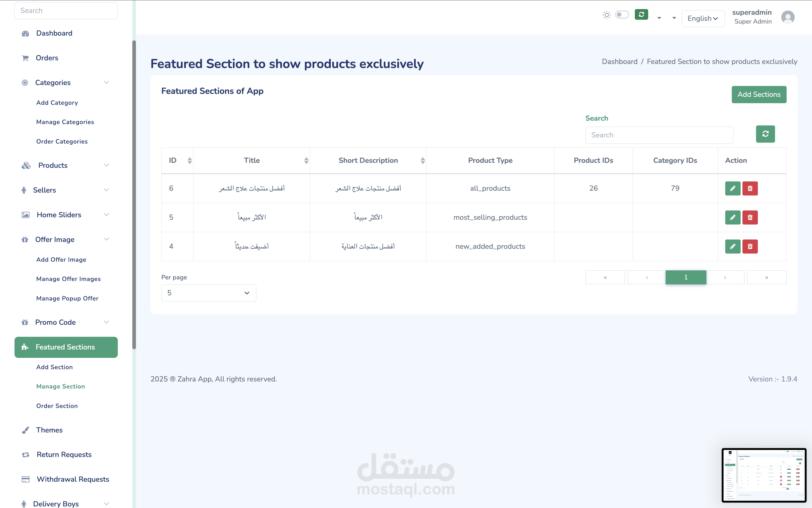Toggle dark mode switch
Image resolution: width=812 pixels, height=508 pixels.
point(622,15)
